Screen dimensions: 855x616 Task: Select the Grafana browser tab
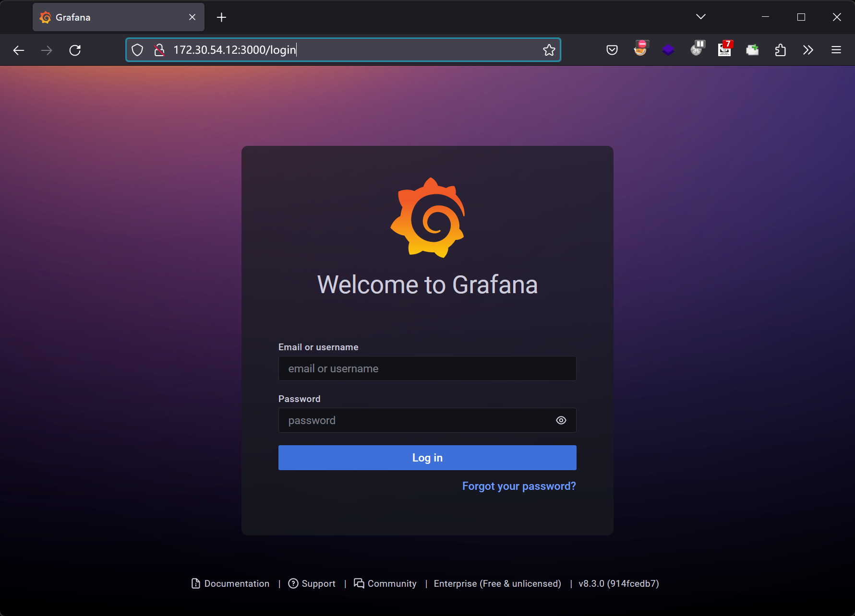(x=119, y=17)
